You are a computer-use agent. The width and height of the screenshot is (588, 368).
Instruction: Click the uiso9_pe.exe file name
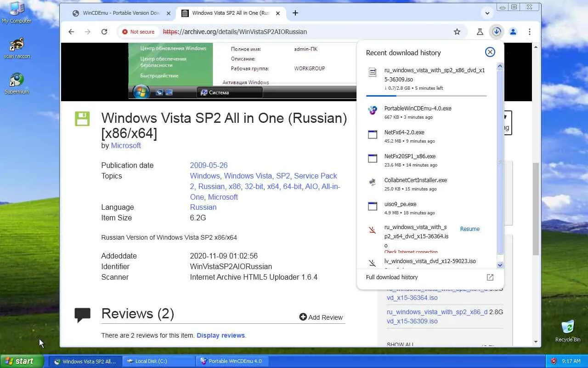pos(400,204)
